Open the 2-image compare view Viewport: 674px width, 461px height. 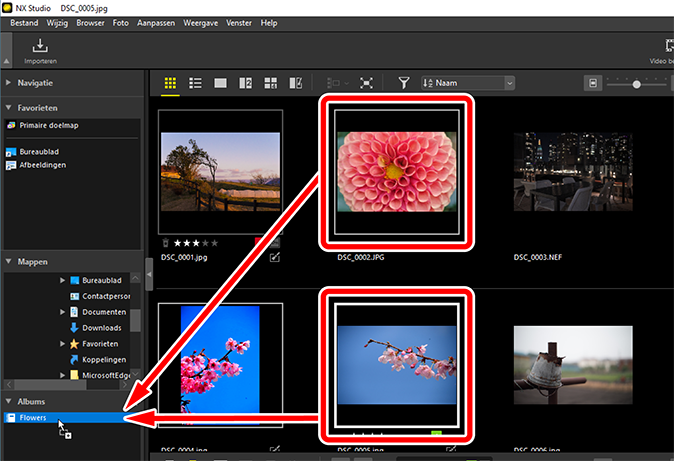coord(245,83)
